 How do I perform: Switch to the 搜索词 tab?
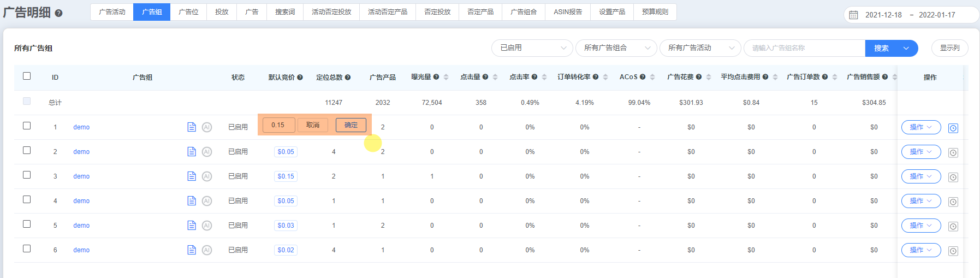point(285,12)
